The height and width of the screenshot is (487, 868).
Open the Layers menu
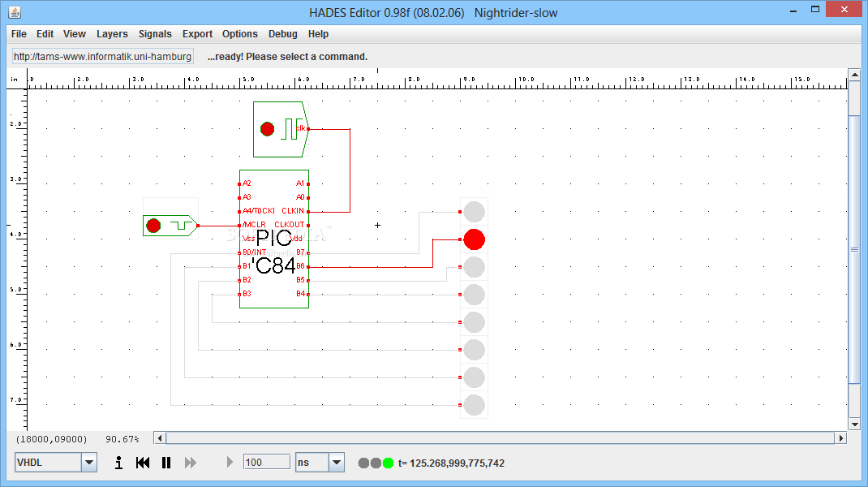coord(112,34)
